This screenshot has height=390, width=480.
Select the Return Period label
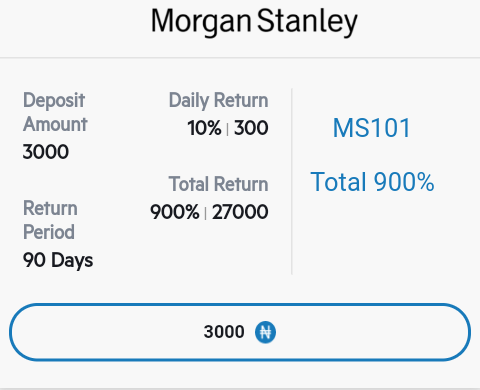click(50, 220)
